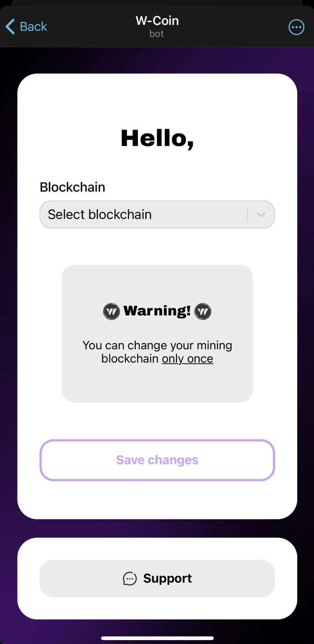Tap the home indicator bar at bottom

[x=157, y=638]
